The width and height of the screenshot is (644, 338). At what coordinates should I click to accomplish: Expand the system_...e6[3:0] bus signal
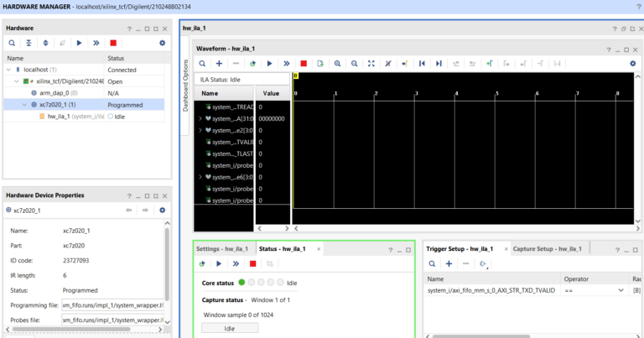tap(200, 177)
